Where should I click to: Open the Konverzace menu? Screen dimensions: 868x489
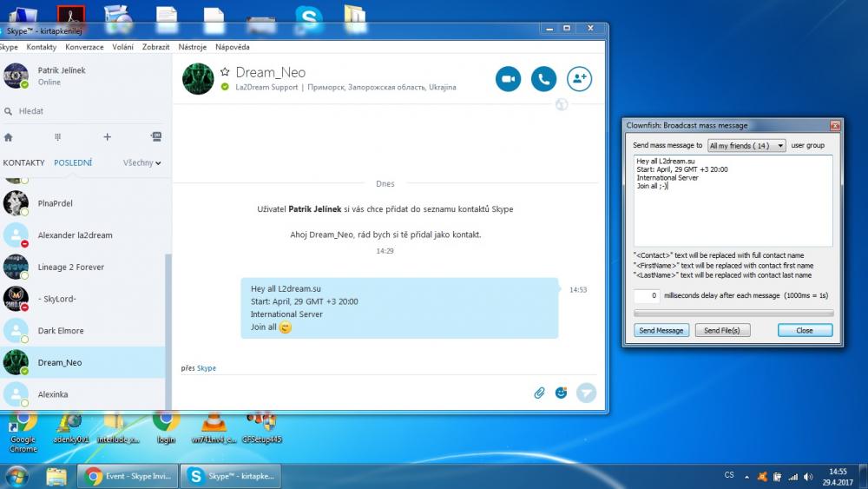84,47
